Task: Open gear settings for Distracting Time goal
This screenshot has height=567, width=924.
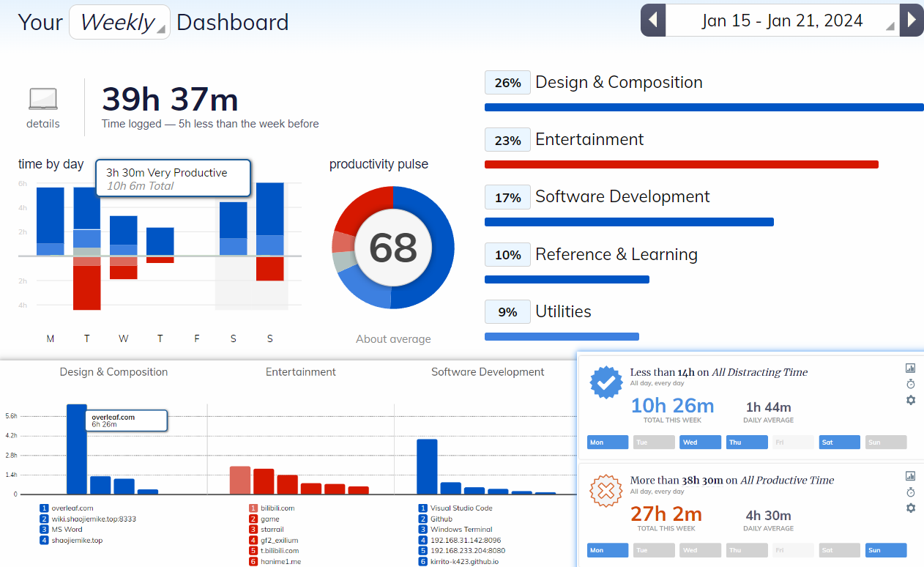Action: click(x=911, y=400)
